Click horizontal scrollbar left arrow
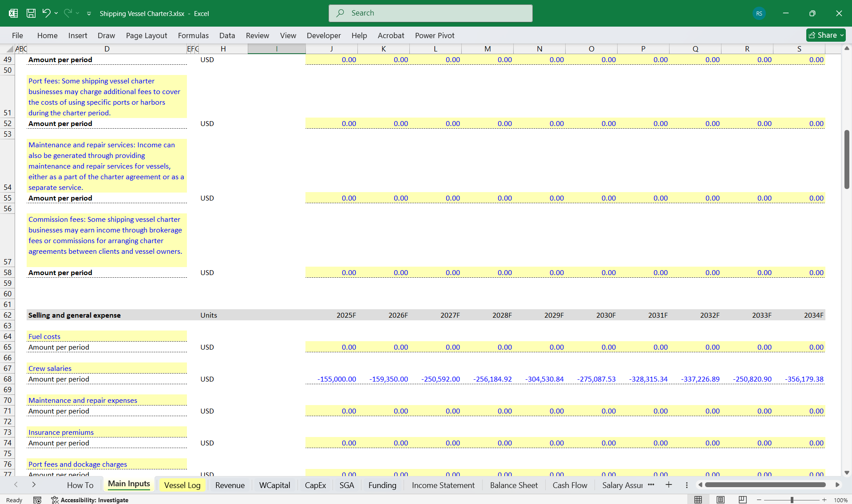 pyautogui.click(x=700, y=485)
